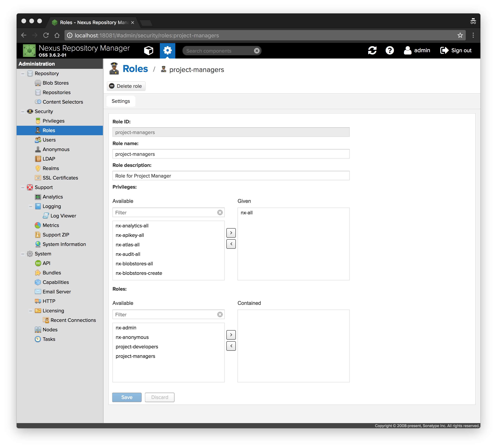497x448 pixels.
Task: Open the Settings tab
Action: click(121, 101)
